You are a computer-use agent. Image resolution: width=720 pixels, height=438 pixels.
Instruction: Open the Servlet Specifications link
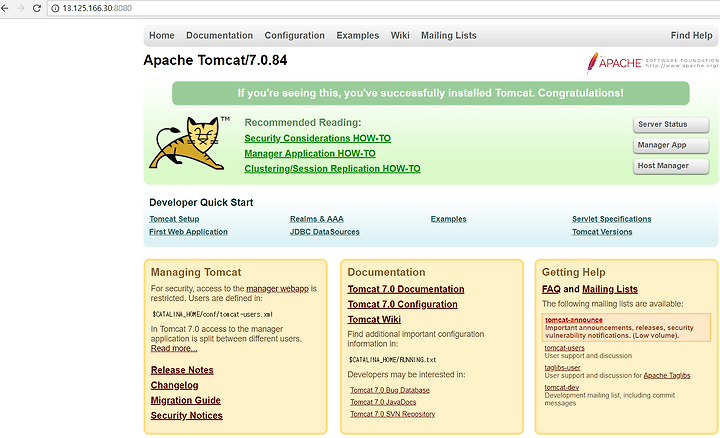click(612, 219)
